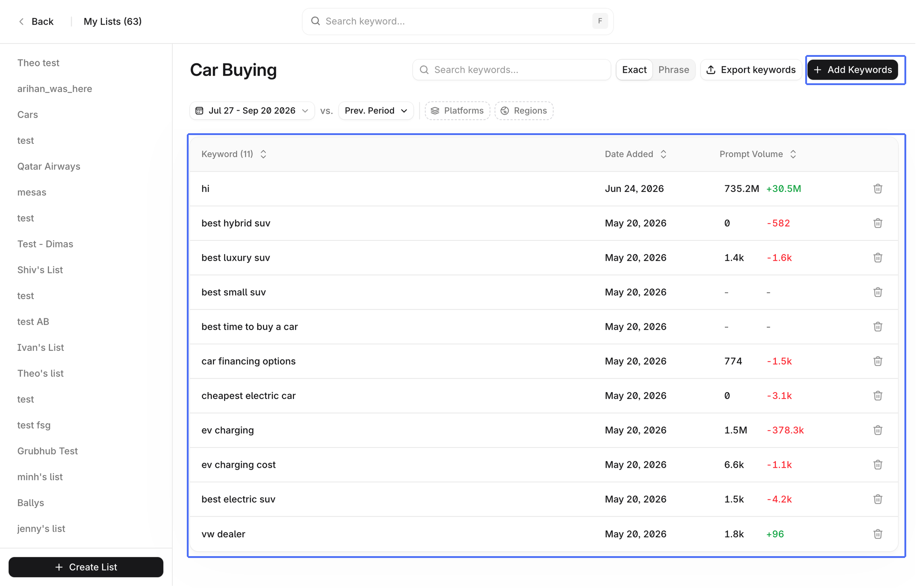Open the Platforms filter
Screen dimensions: 916x588
pos(457,111)
